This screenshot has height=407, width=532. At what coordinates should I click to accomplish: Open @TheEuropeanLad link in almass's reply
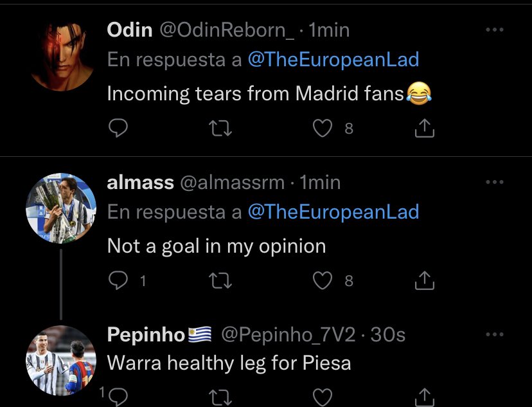point(333,212)
